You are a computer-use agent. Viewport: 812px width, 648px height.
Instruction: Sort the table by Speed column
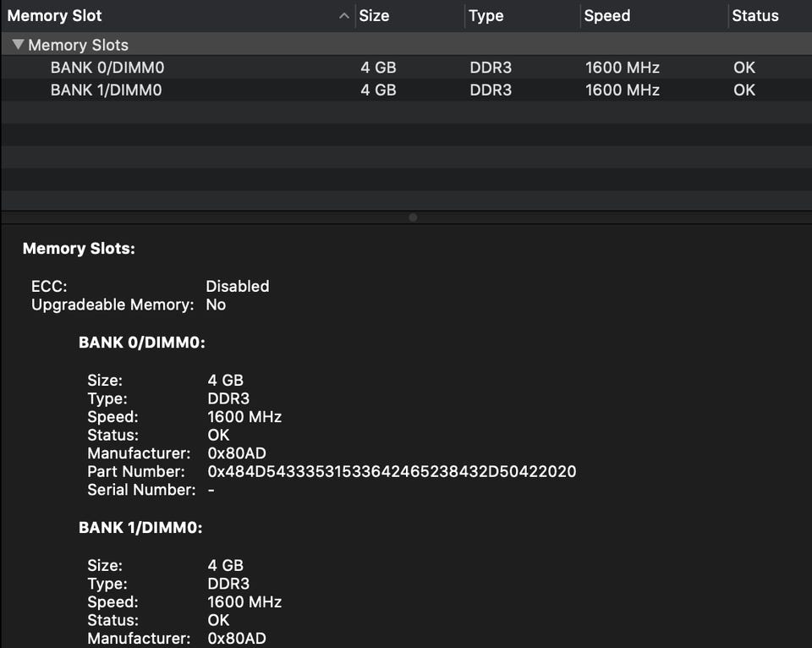coord(607,16)
